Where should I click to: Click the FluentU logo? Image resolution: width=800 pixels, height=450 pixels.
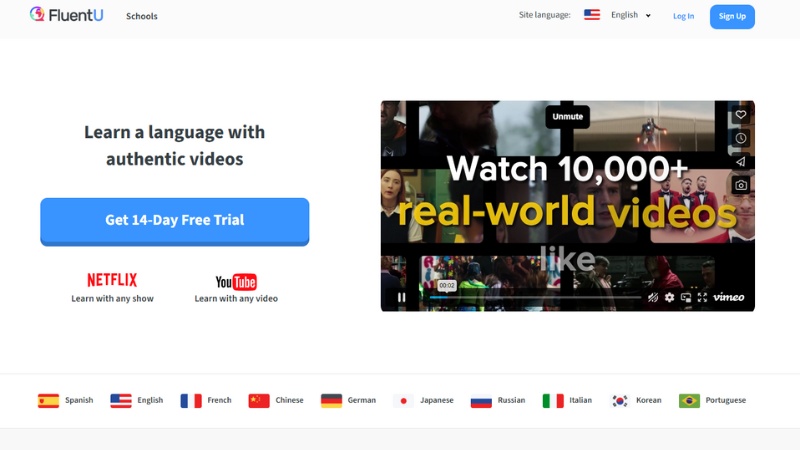click(66, 15)
